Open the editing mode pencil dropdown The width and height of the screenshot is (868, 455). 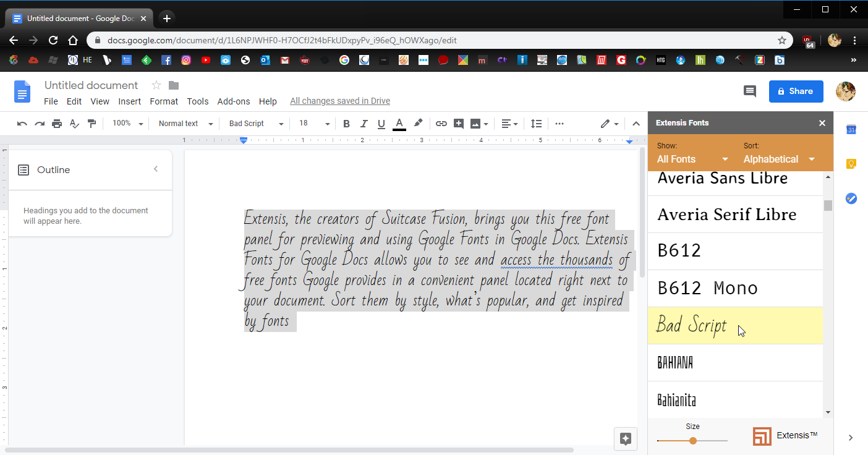click(610, 124)
